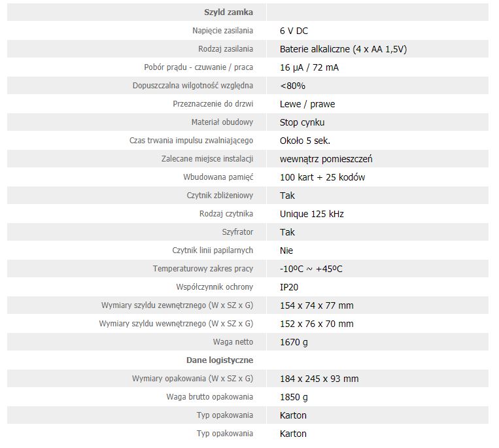
Task: Select the "Napięcie zasilania" label
Action: click(x=222, y=31)
